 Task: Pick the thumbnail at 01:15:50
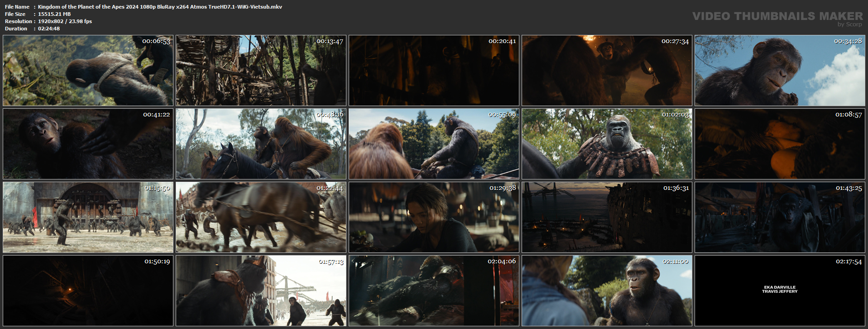[x=88, y=218]
